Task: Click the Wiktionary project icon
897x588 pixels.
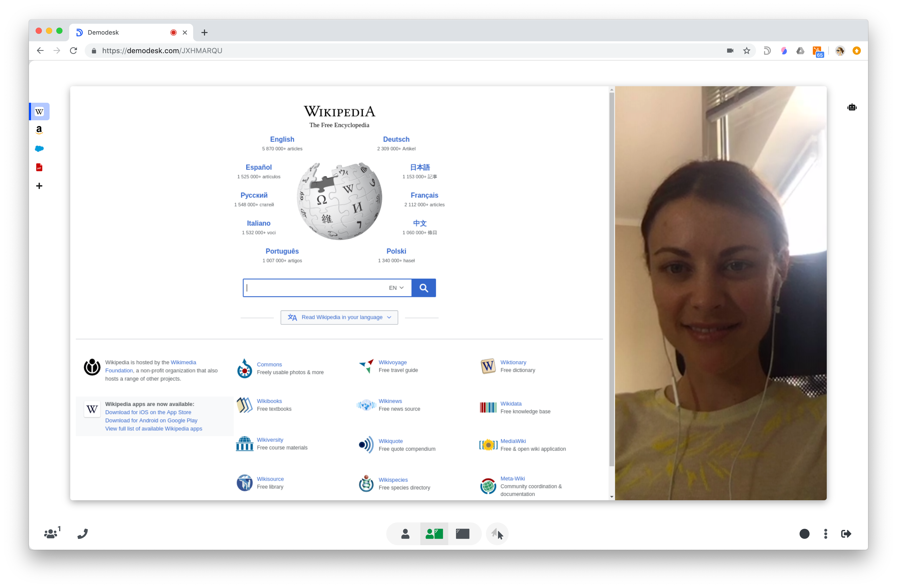Action: click(x=488, y=366)
